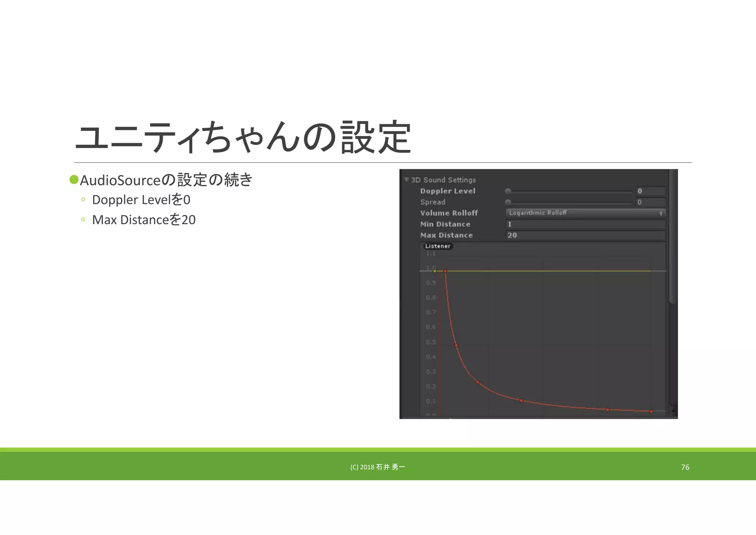Click the Spread slider handle

point(508,202)
